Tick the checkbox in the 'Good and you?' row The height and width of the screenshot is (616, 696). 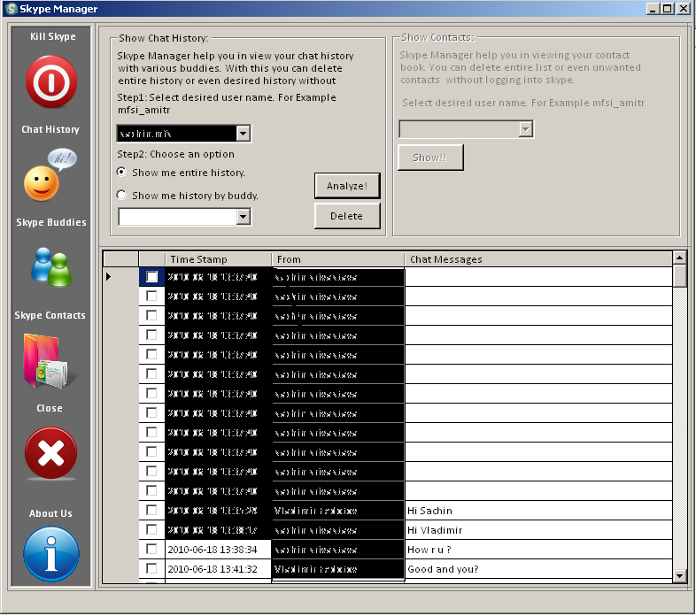point(151,568)
